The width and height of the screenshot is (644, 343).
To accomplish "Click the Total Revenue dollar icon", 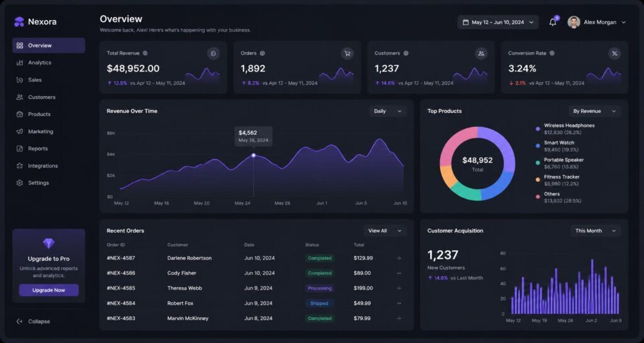I will (x=213, y=53).
